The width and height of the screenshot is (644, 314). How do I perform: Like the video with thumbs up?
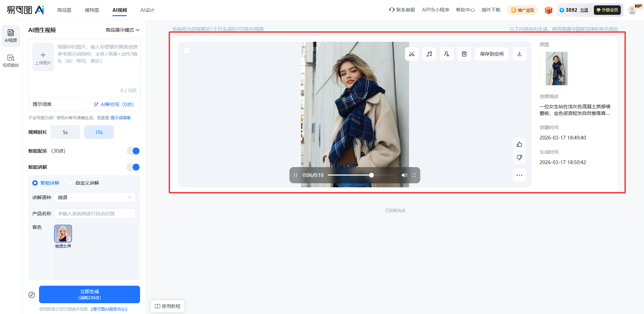(x=519, y=145)
